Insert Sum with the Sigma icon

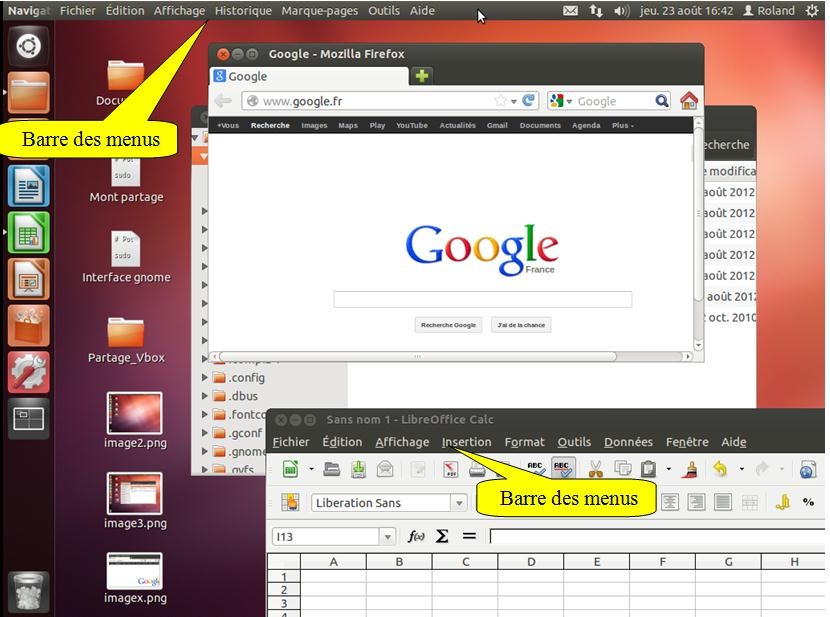pos(442,536)
